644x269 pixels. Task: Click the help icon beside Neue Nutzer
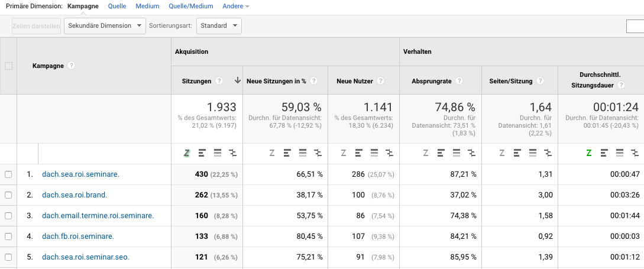click(380, 81)
